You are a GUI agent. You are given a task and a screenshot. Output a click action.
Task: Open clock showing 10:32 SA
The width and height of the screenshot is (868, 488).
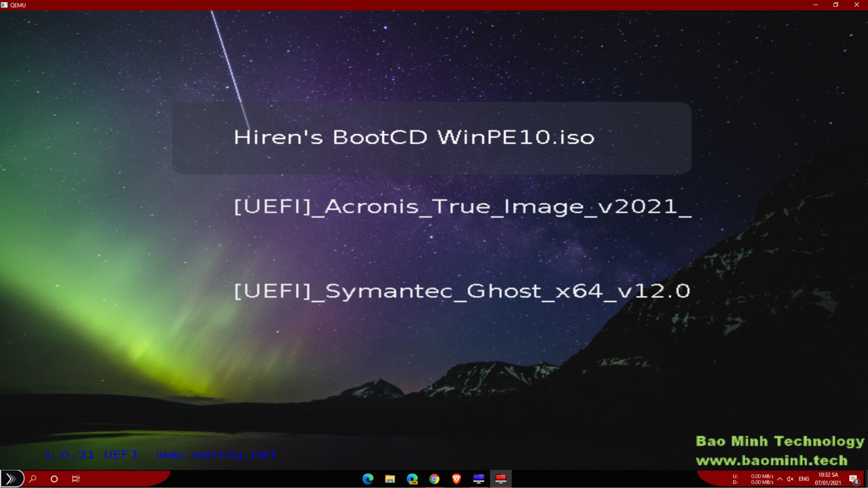(828, 479)
